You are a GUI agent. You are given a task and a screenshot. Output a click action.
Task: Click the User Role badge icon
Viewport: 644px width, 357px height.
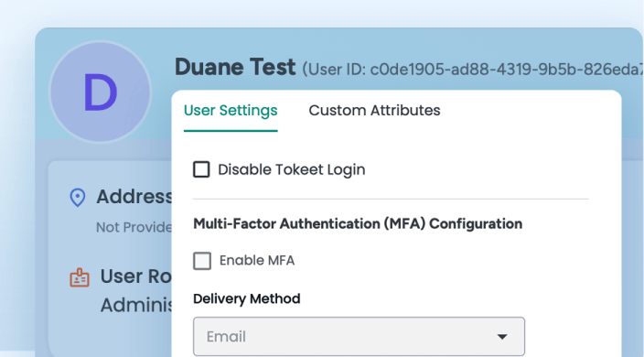(x=80, y=277)
